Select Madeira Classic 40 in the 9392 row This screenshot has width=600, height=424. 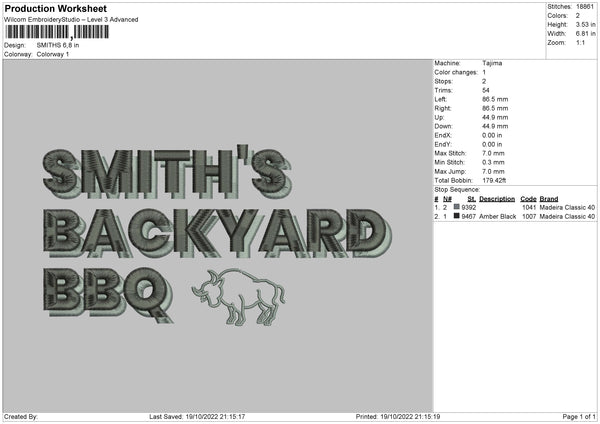coord(567,207)
